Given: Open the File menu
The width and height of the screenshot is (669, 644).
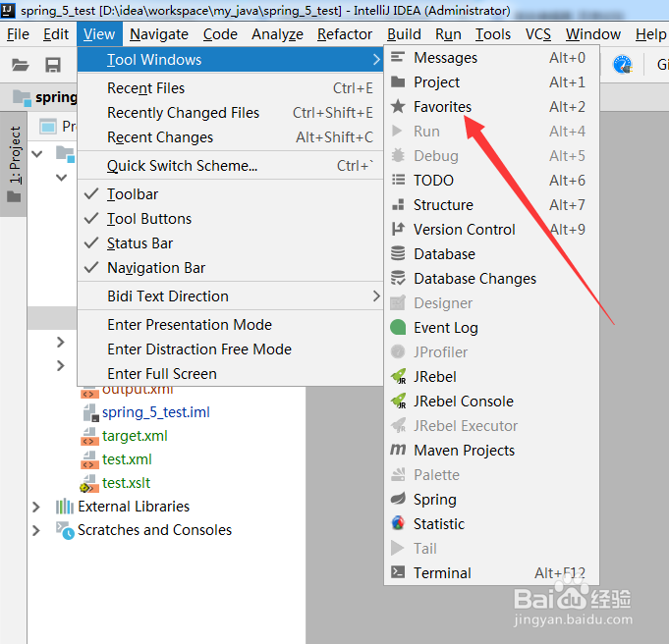Looking at the screenshot, I should tap(18, 34).
